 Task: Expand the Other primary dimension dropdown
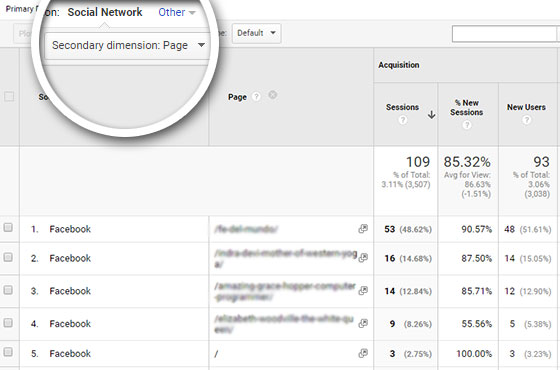pyautogui.click(x=177, y=12)
